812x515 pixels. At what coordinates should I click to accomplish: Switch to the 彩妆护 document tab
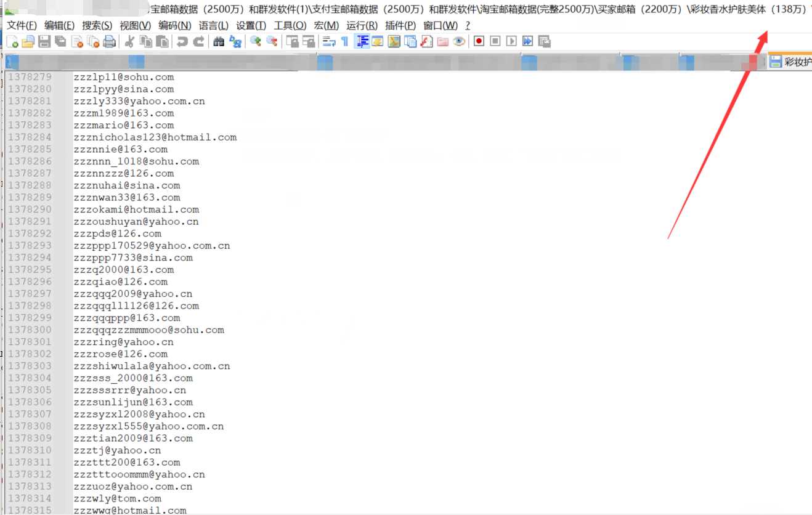coord(790,62)
